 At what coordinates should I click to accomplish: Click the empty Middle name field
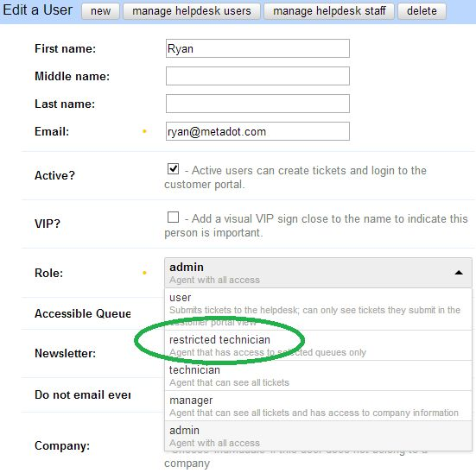tap(257, 76)
